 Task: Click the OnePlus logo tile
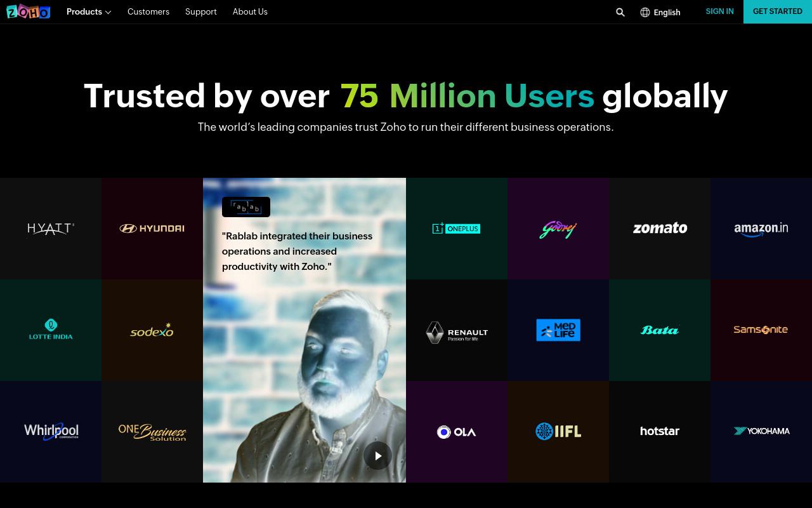pyautogui.click(x=457, y=229)
